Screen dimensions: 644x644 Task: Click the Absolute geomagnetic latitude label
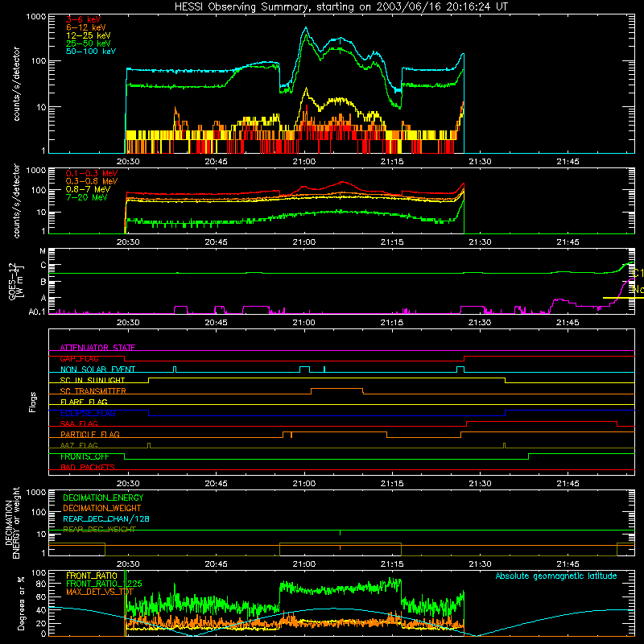tap(556, 576)
